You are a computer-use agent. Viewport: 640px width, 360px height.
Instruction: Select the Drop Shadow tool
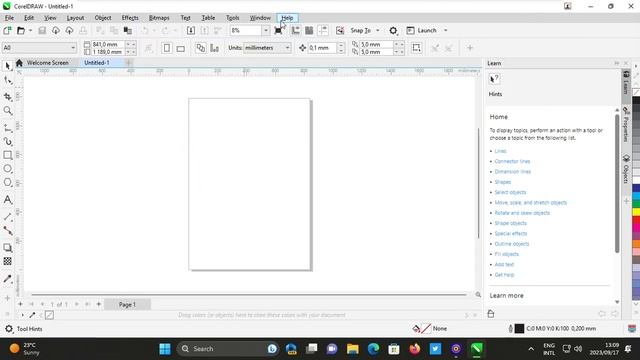tap(7, 247)
